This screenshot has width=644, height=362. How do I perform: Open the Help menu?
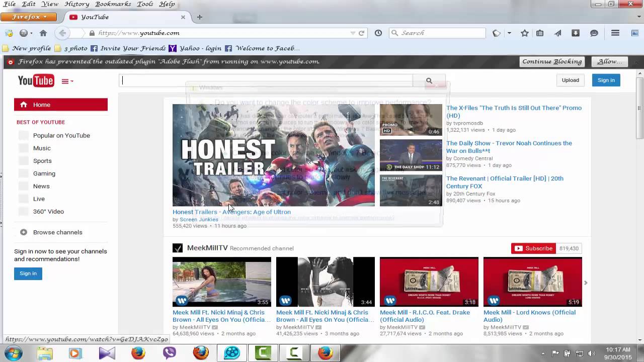[x=167, y=4]
